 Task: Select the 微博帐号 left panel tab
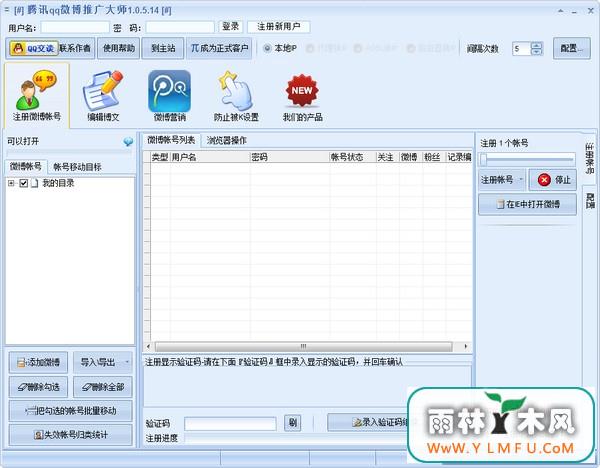coord(26,166)
